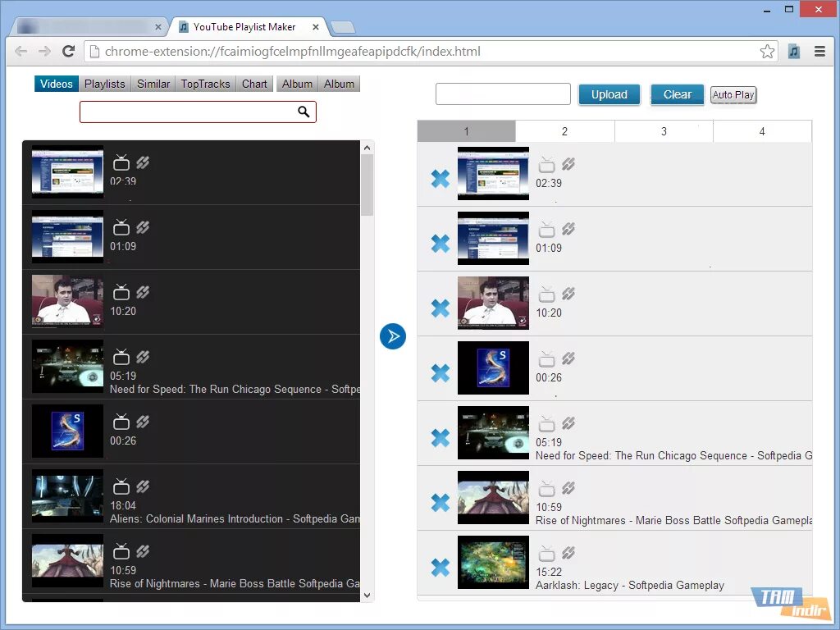This screenshot has width=840, height=630.
Task: Remove the 10:20 video from the playlist
Action: click(x=441, y=308)
